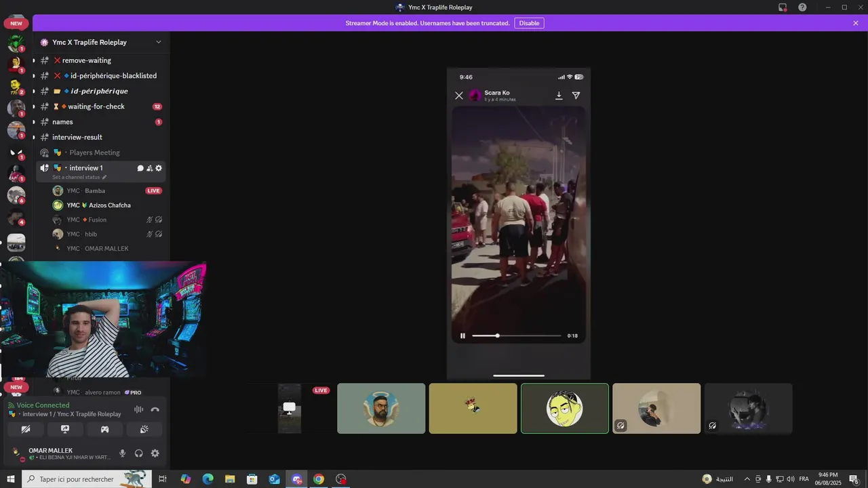Select the interview 1 voice channel
The height and width of the screenshot is (488, 868).
[x=85, y=168]
